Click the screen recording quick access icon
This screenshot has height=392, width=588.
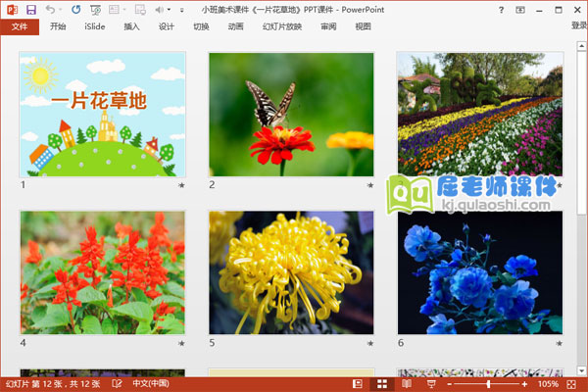pos(140,10)
